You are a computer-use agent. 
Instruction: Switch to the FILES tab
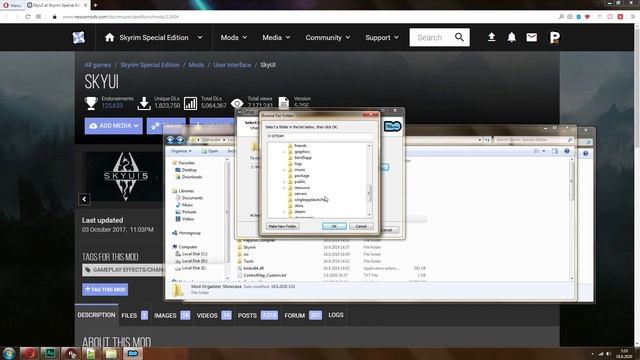click(134, 315)
